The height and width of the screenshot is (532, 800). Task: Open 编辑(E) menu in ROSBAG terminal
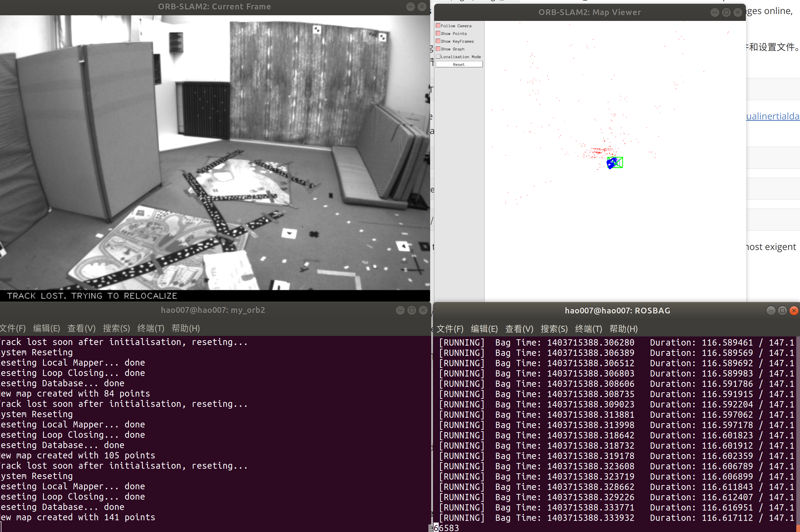tap(484, 329)
